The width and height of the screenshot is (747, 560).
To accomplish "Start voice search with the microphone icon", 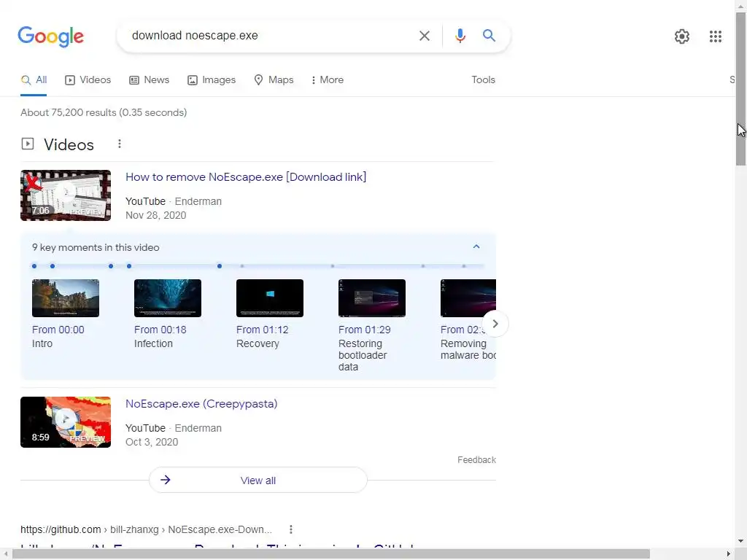I will [460, 36].
